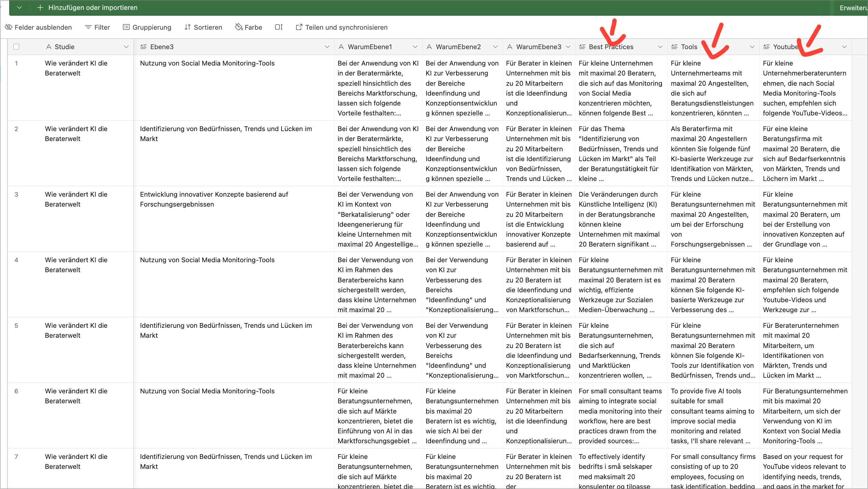Open the WarumEbene1 column dropdown arrow

pyautogui.click(x=415, y=47)
